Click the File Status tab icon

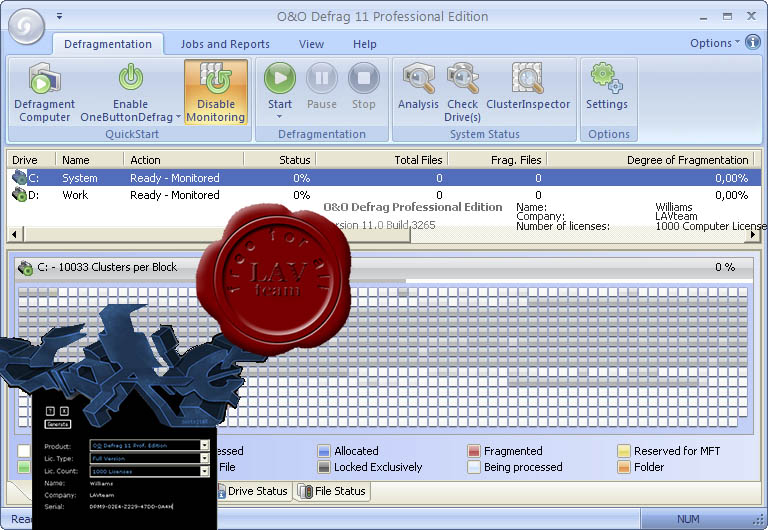pyautogui.click(x=305, y=491)
